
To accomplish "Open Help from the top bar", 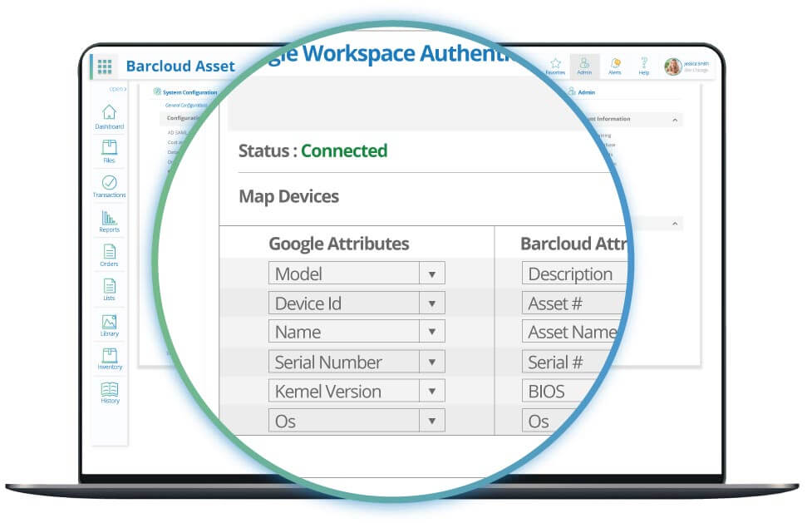I will point(643,67).
